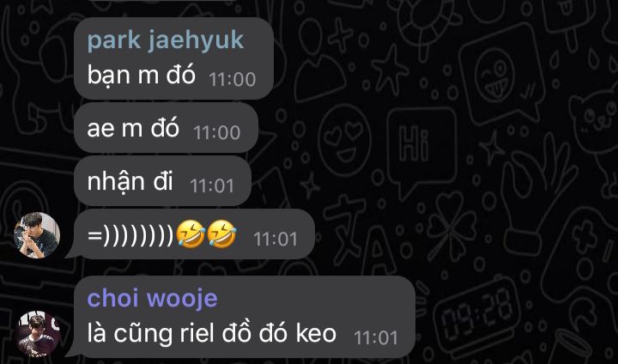Click 11:01 timestamp on 'nhận đi'
Screen dimensions: 618x364
click(212, 186)
